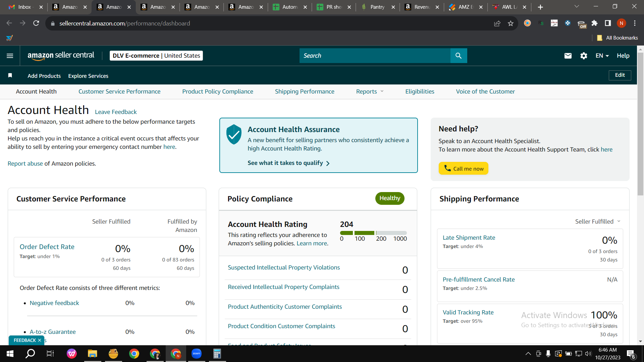The height and width of the screenshot is (362, 644).
Task: Open the settings gear icon
Action: pyautogui.click(x=584, y=56)
